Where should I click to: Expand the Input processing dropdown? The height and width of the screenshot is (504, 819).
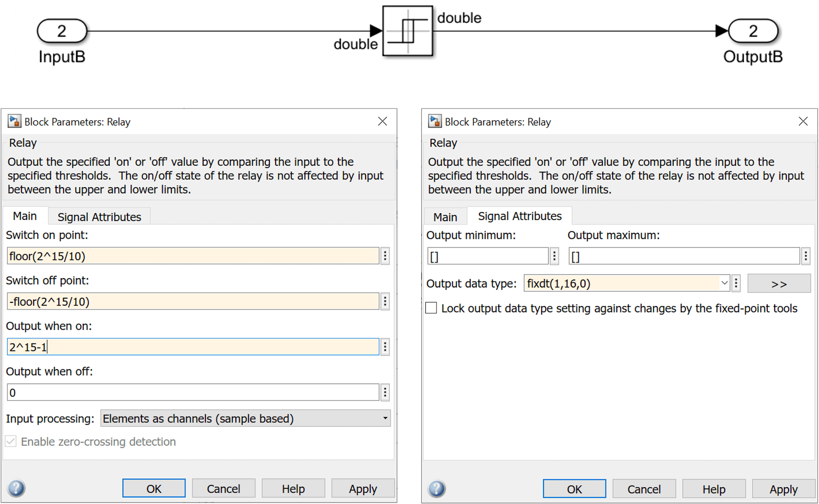coord(245,418)
